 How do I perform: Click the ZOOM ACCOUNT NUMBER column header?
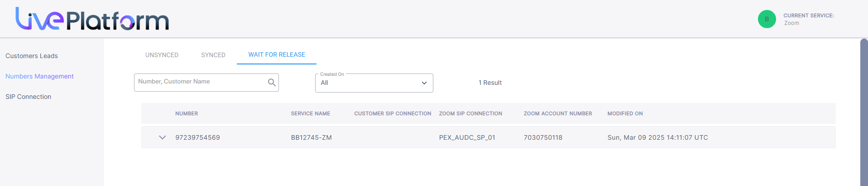558,113
